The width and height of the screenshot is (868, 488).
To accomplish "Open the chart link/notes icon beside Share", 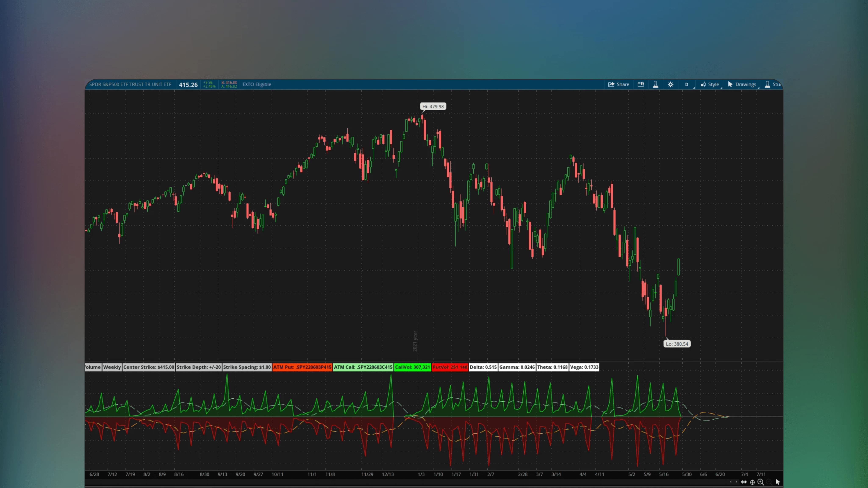I will pyautogui.click(x=641, y=84).
